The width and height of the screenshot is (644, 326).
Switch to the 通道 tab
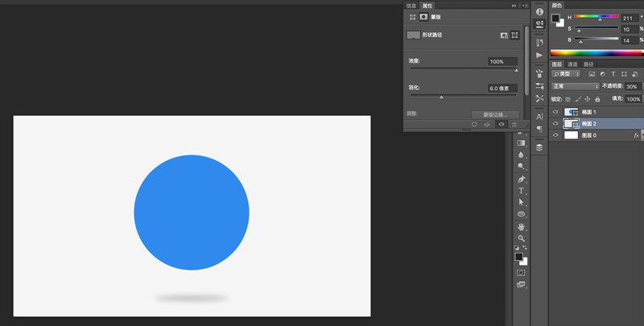pyautogui.click(x=572, y=64)
